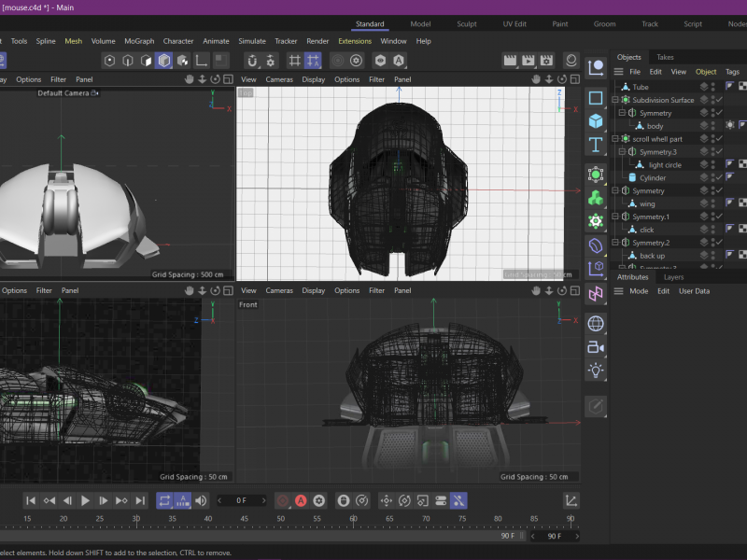747x560 pixels.
Task: Toggle timeline loop playback
Action: (x=163, y=501)
